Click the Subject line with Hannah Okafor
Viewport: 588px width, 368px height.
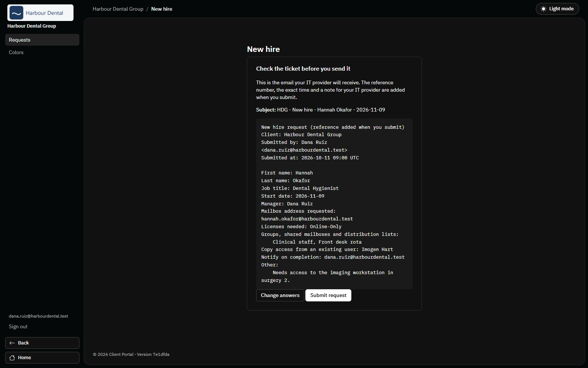320,110
